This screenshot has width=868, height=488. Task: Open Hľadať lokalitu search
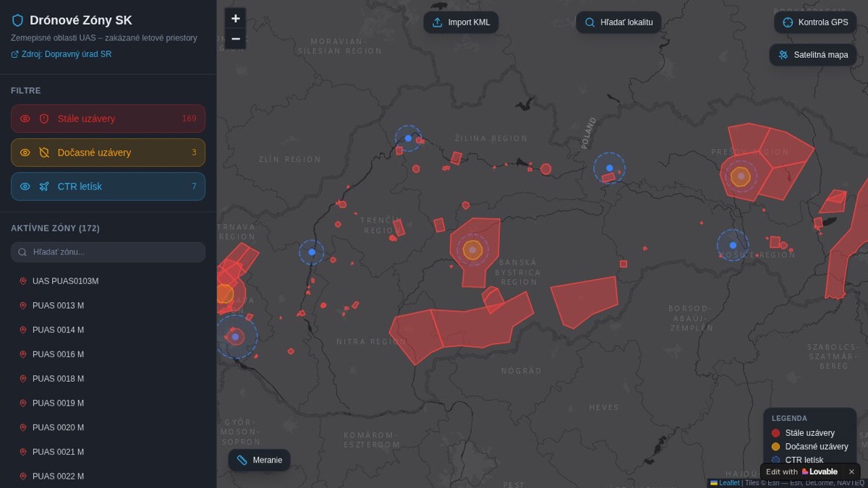click(x=618, y=22)
